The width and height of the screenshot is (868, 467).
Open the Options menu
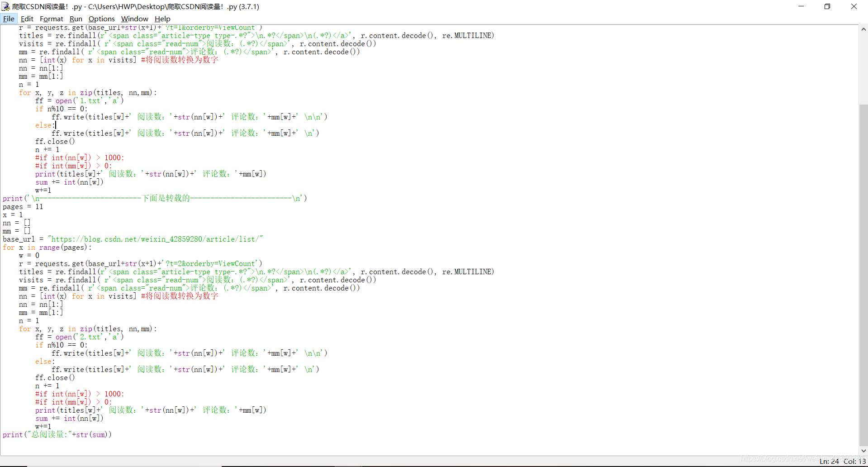point(102,19)
